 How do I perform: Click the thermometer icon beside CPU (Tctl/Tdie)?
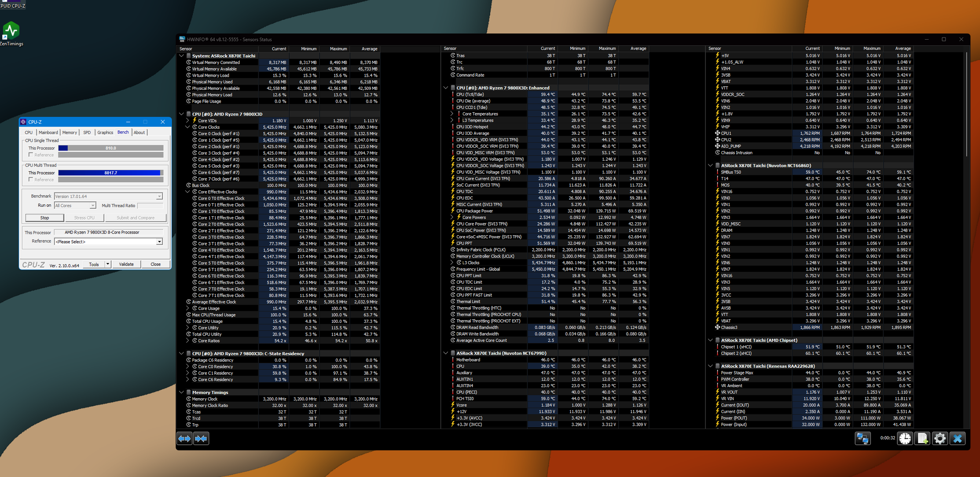453,94
